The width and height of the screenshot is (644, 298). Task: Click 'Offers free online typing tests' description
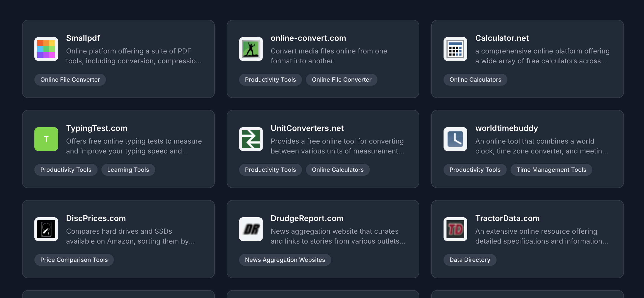pyautogui.click(x=134, y=146)
